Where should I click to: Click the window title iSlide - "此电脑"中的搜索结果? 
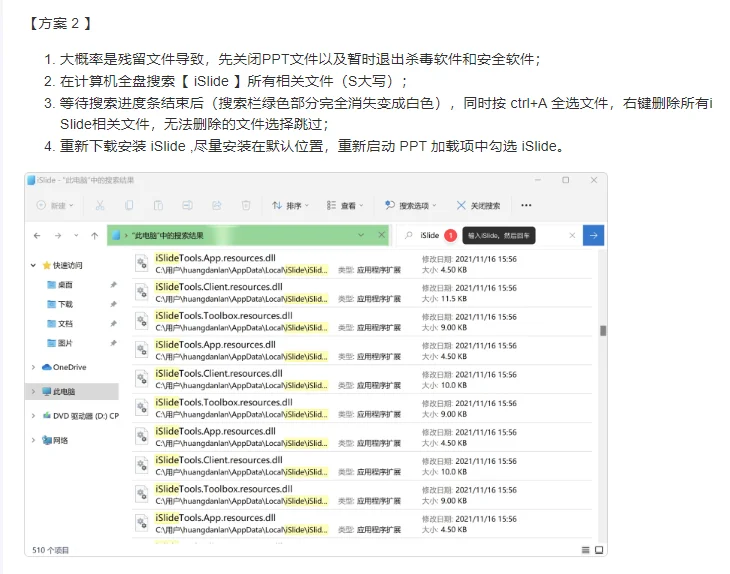click(x=85, y=180)
